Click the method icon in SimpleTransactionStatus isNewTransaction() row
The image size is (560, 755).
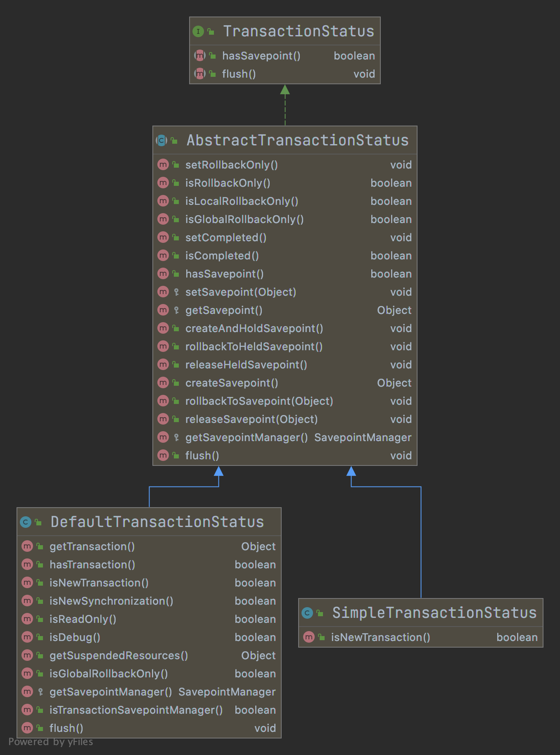coord(309,637)
